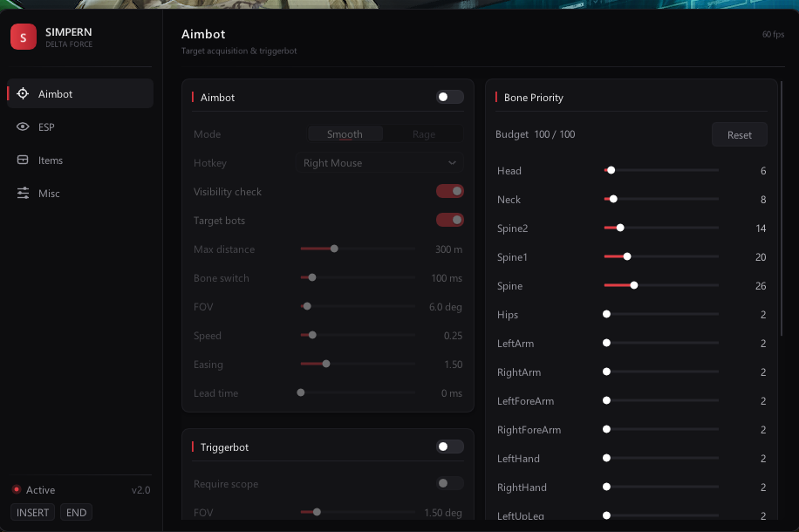Click the Head priority slider track

tap(661, 170)
